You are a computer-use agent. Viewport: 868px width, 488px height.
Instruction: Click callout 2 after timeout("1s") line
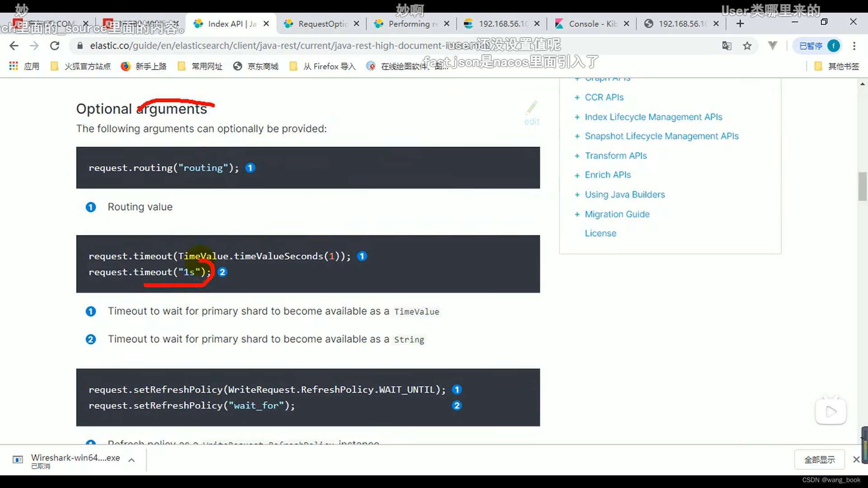[222, 272]
